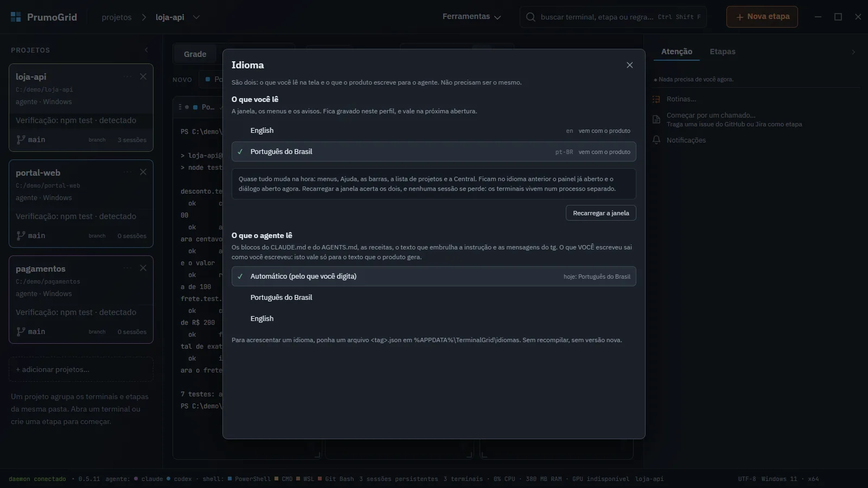
Task: Click Git Bash in the status bar
Action: point(336,479)
